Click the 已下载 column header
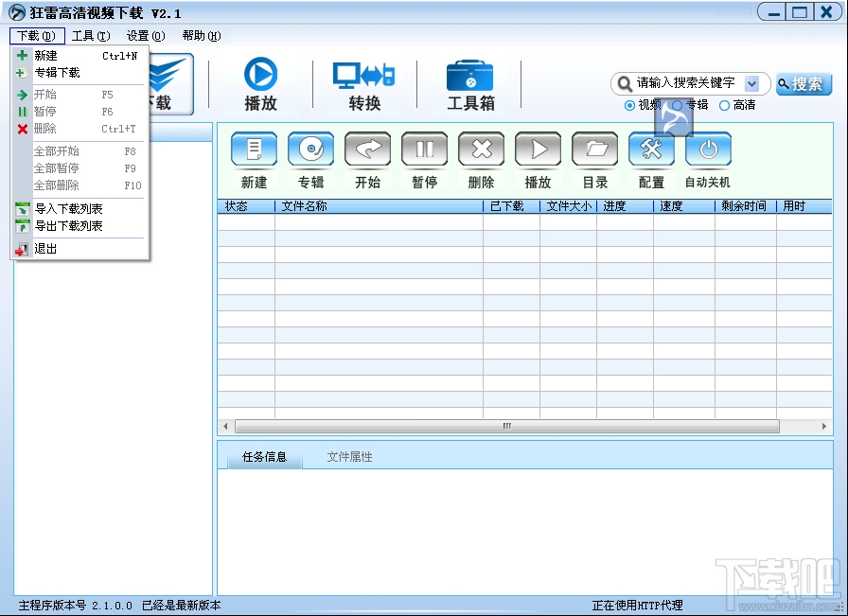This screenshot has height=616, width=848. (511, 206)
